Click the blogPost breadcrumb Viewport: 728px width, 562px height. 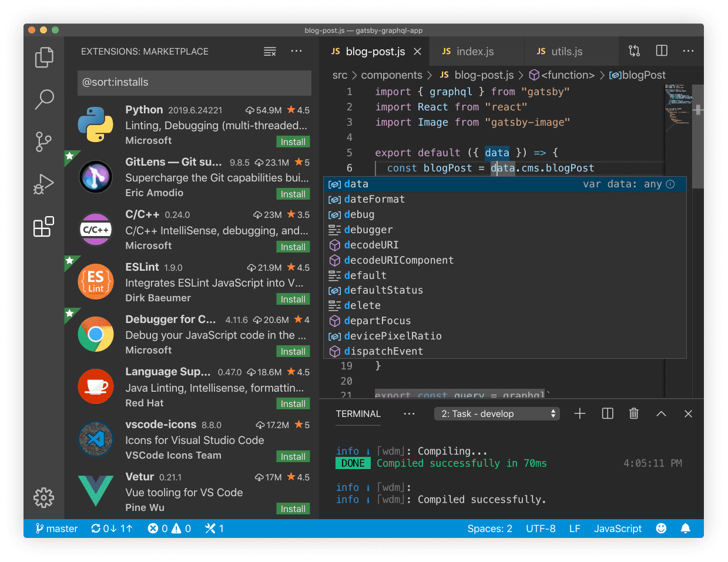click(x=638, y=75)
